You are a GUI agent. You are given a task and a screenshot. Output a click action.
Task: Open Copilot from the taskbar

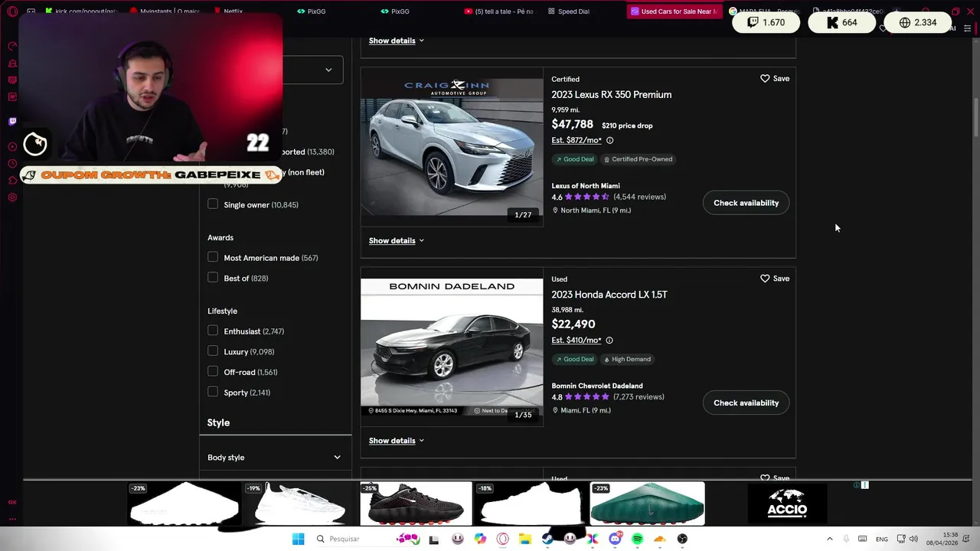[480, 539]
